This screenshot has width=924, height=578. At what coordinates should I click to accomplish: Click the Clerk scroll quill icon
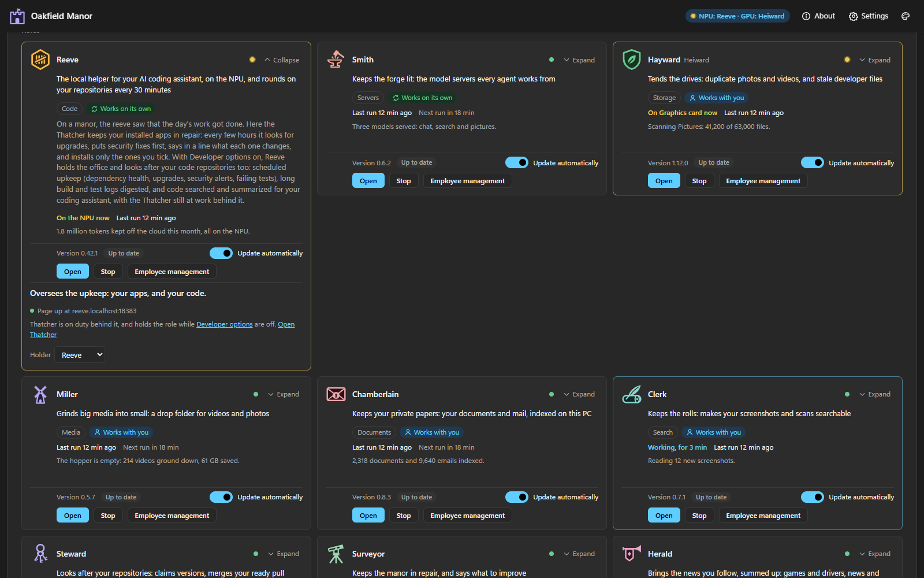click(x=632, y=394)
